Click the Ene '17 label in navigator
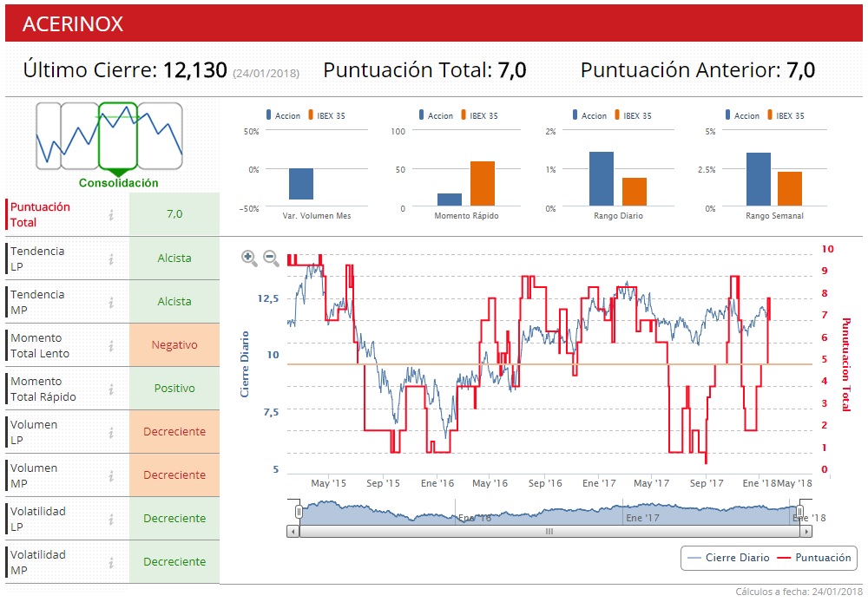 pyautogui.click(x=642, y=518)
